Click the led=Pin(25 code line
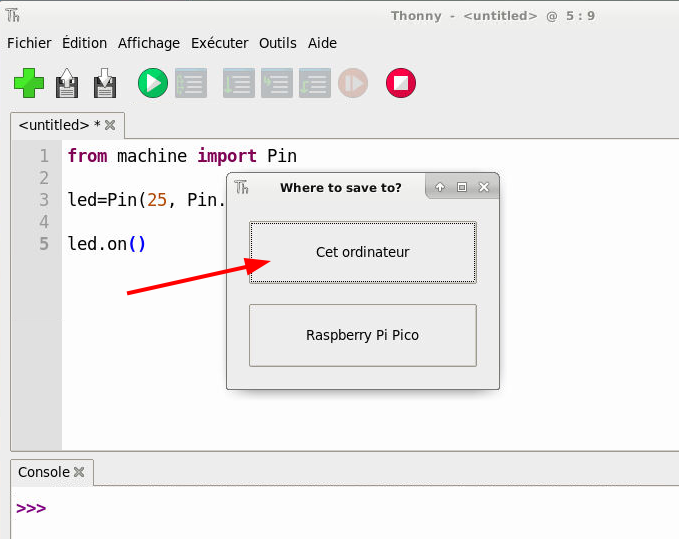Screen dimensions: 679x539 (147, 200)
